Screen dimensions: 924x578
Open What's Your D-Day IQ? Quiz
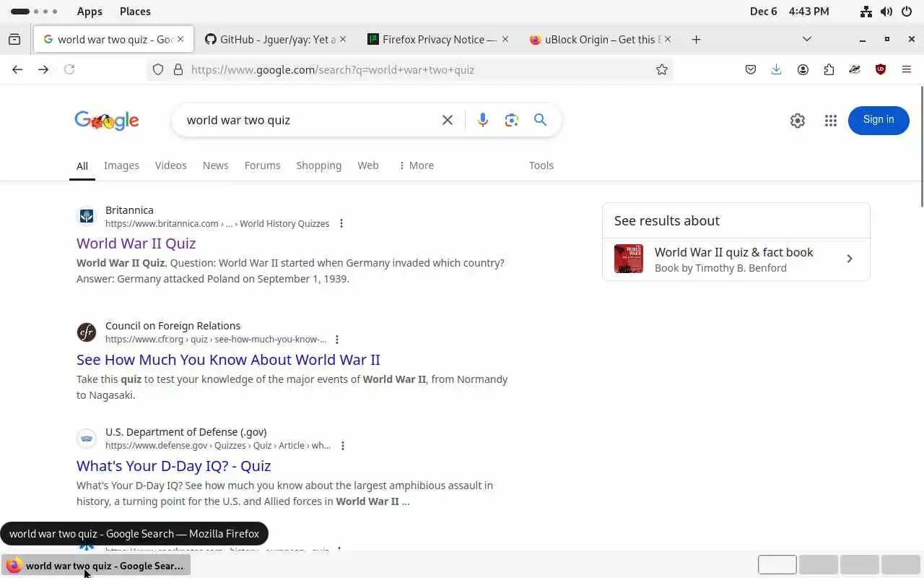point(174,466)
